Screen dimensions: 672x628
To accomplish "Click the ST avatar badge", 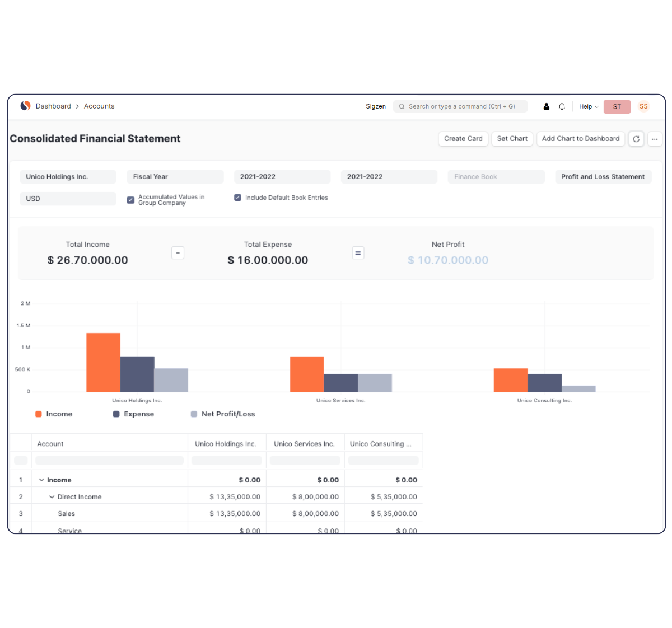I will [x=617, y=106].
